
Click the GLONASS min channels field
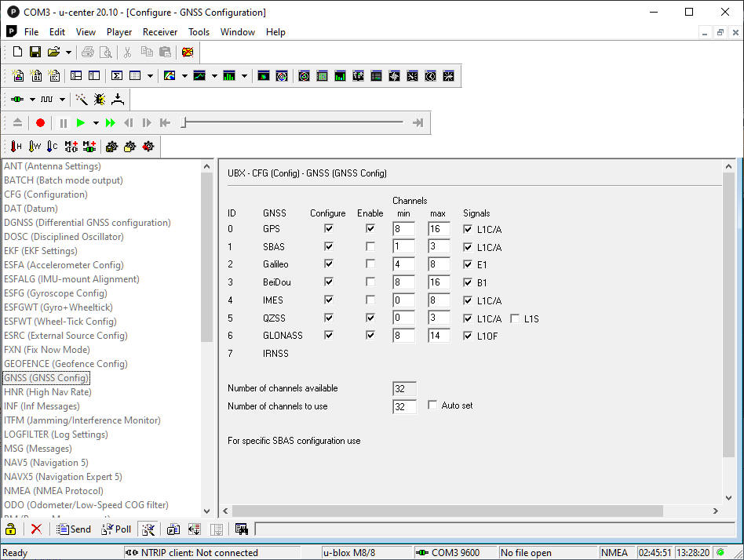coord(403,335)
